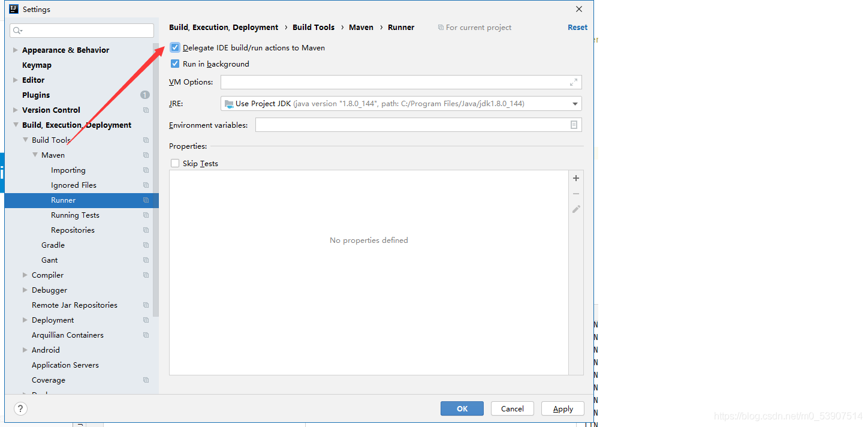
Task: Click the remove property minus icon
Action: [x=576, y=194]
